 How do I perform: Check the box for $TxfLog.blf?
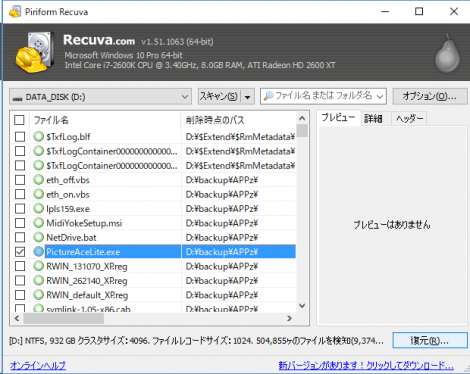click(20, 136)
